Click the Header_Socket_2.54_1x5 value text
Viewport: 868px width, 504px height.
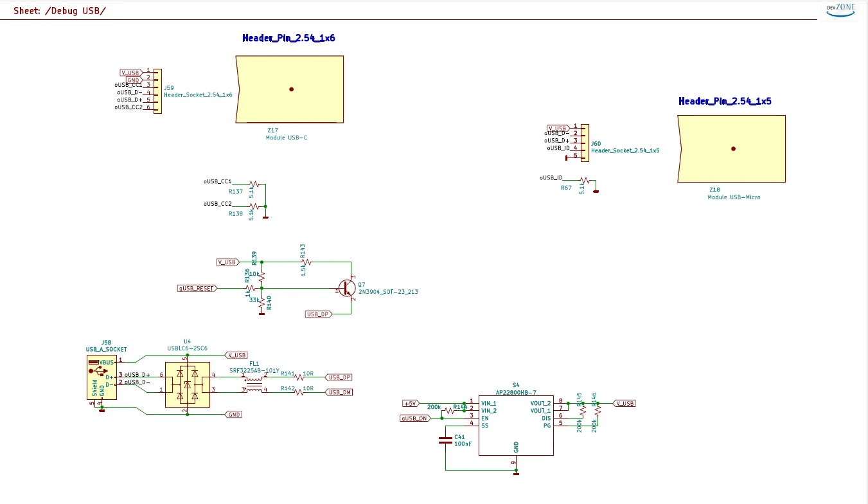pos(625,150)
